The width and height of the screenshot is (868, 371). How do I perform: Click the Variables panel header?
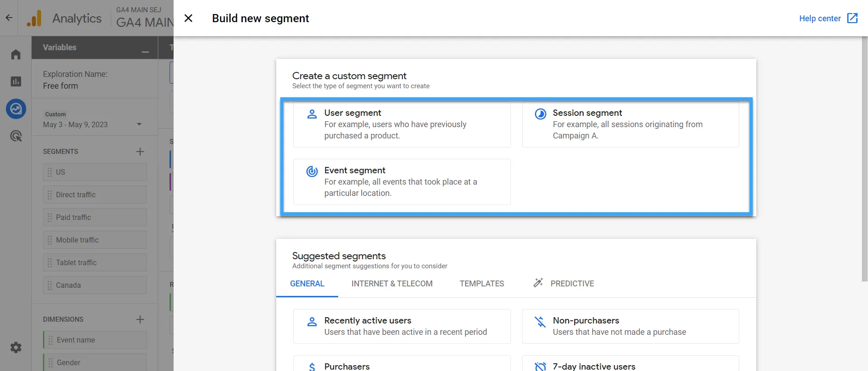coord(94,48)
